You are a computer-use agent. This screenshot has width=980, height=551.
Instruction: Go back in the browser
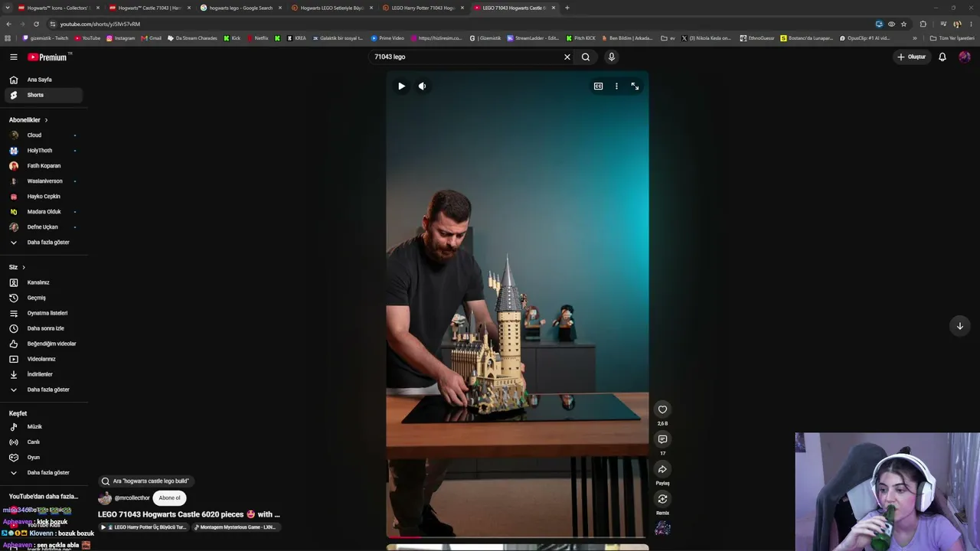point(8,24)
